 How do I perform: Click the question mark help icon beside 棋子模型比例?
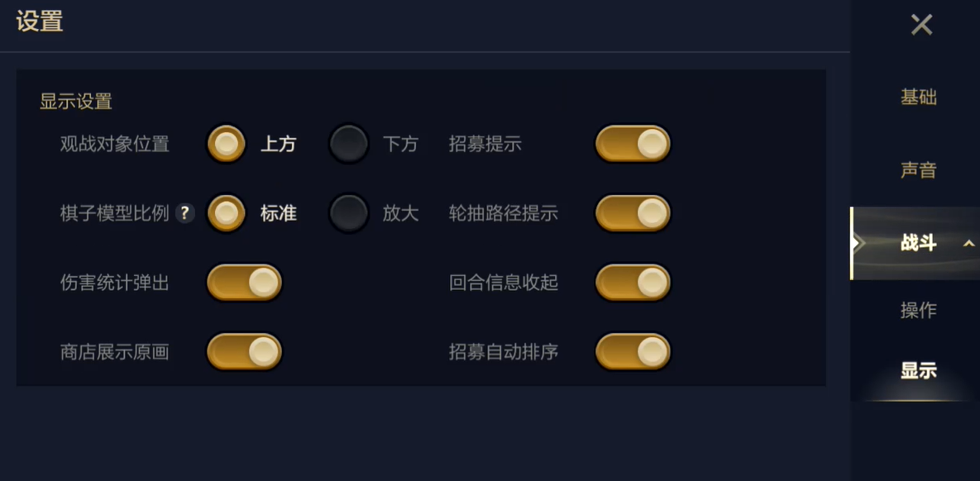click(x=185, y=213)
